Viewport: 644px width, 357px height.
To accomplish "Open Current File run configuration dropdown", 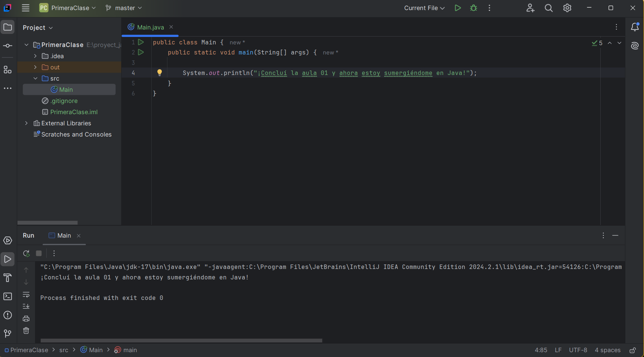I will pyautogui.click(x=424, y=8).
